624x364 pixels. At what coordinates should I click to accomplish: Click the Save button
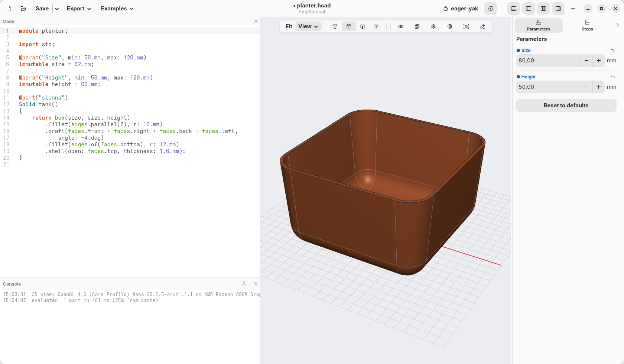(42, 9)
